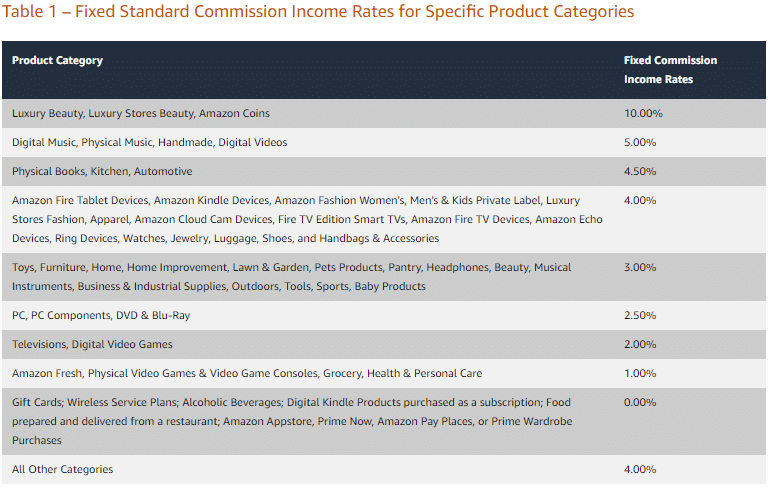Click the 2.50% rate value
Image resolution: width=770 pixels, height=488 pixels.
point(639,315)
